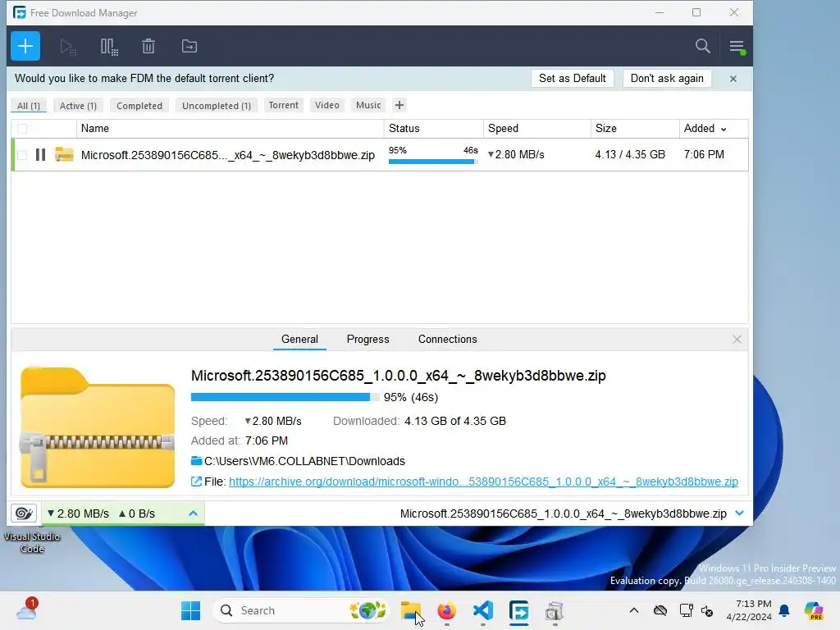Screen dimensions: 840x630
Task: Open the archive.org download file link
Action: tap(483, 482)
